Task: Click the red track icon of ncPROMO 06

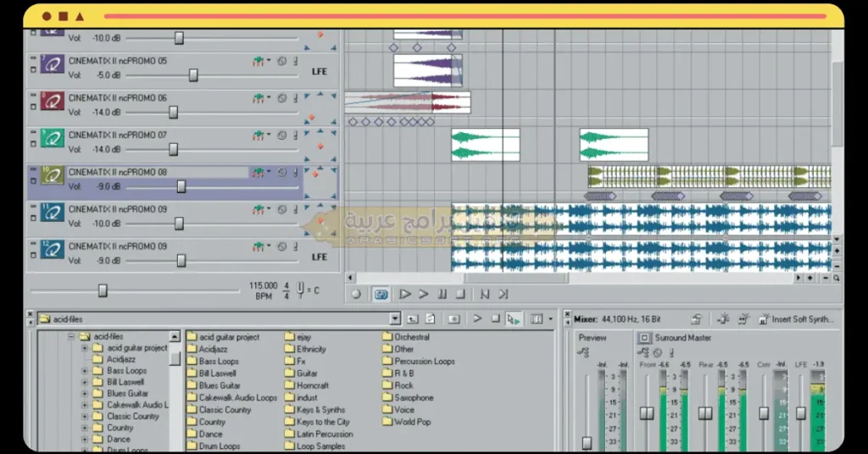Action: pos(52,101)
